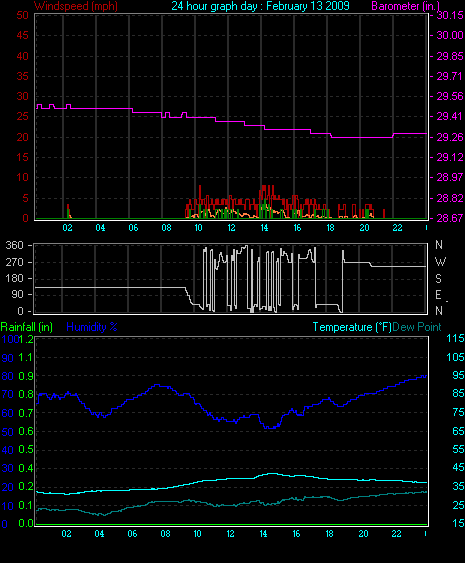Select the 30.15 barometer scale label
Screen dimensions: 465x563
pyautogui.click(x=450, y=15)
